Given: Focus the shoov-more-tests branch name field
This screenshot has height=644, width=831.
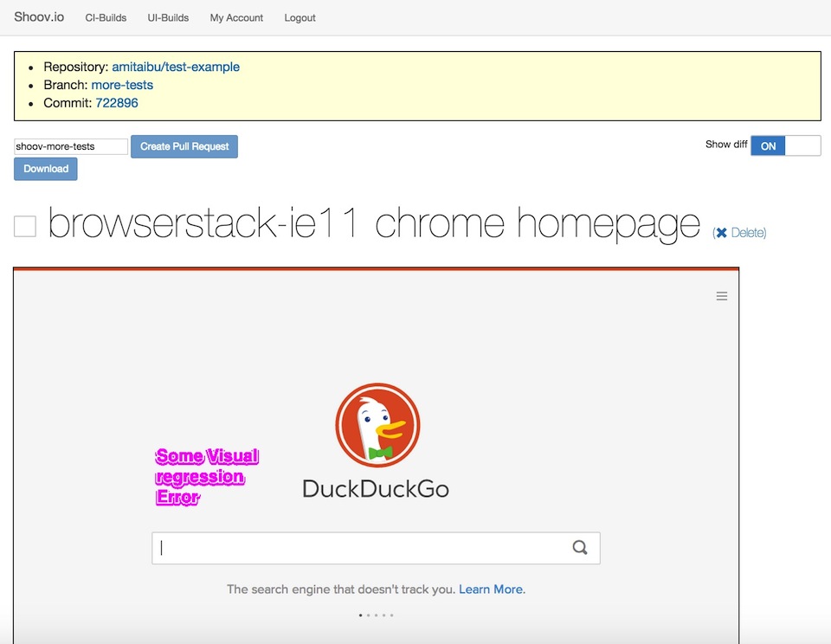Looking at the screenshot, I should (x=70, y=146).
